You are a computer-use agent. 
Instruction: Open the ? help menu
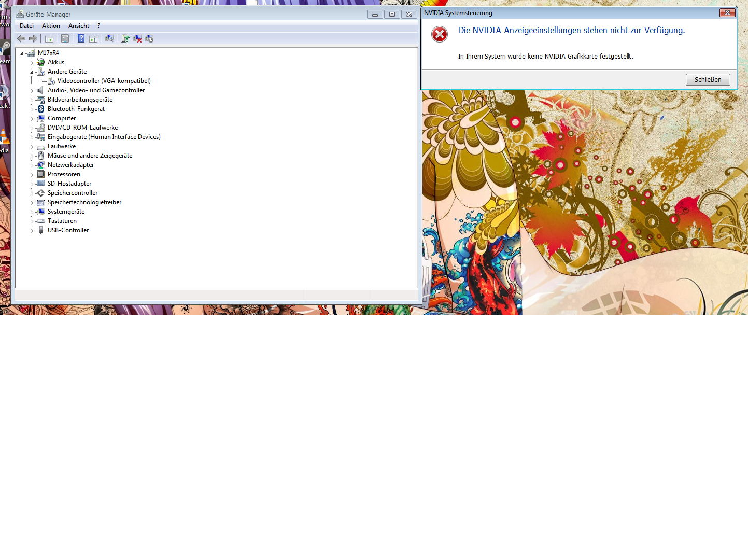[x=98, y=26]
